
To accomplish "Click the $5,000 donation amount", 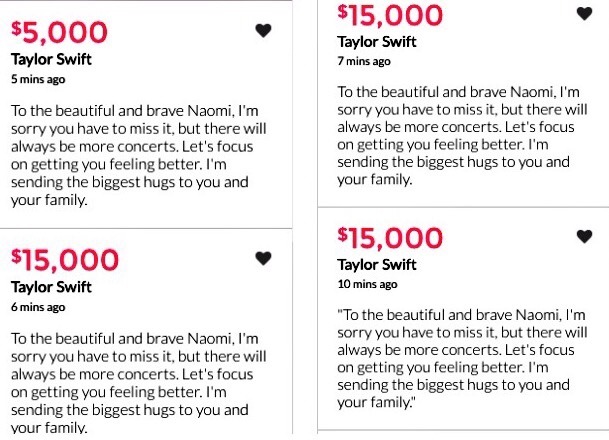I will [x=57, y=31].
